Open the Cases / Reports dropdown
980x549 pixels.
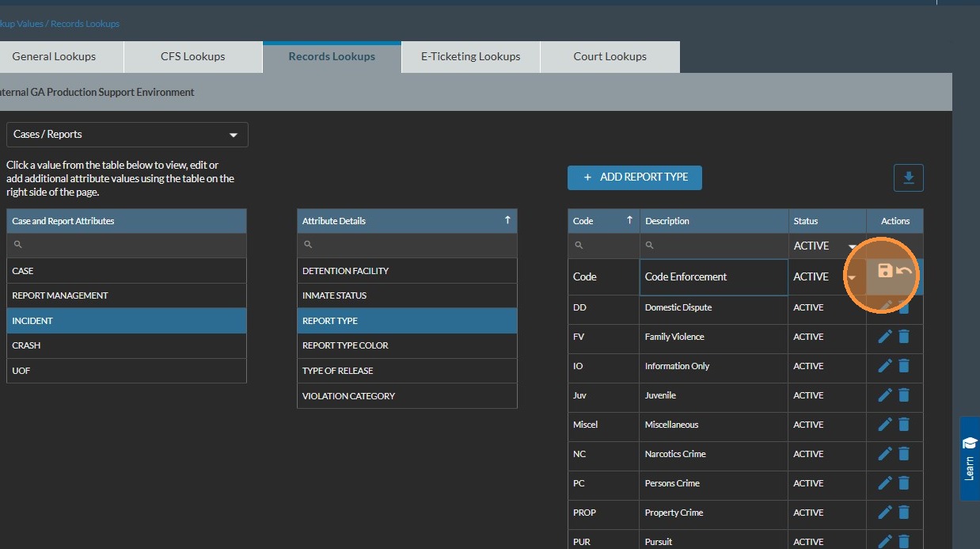click(x=127, y=135)
